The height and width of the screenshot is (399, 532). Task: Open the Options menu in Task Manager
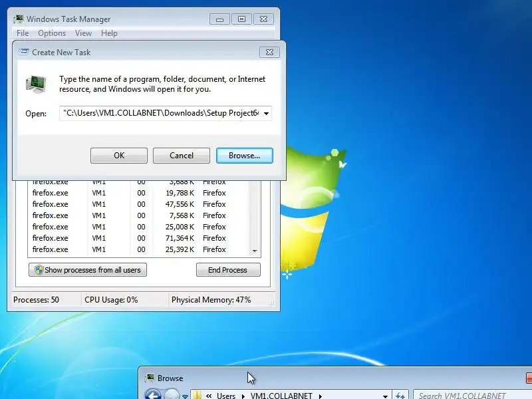pyautogui.click(x=52, y=33)
